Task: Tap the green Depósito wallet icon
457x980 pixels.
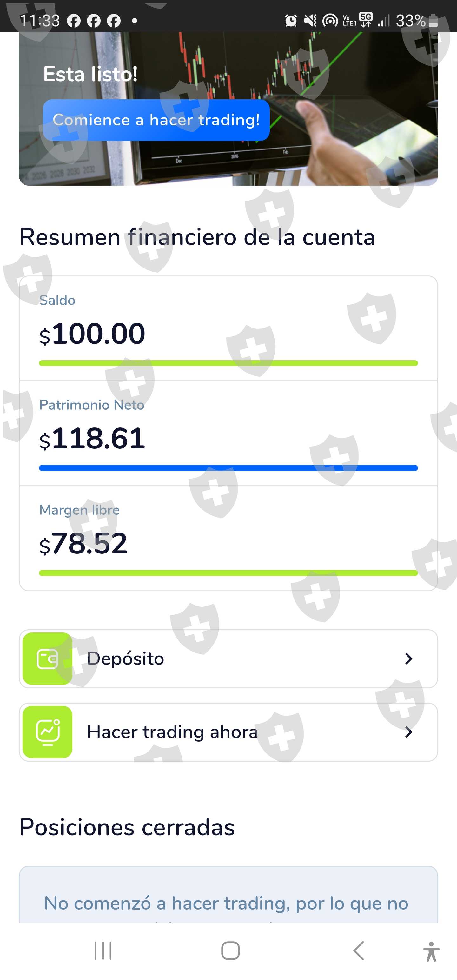Action: coord(47,659)
